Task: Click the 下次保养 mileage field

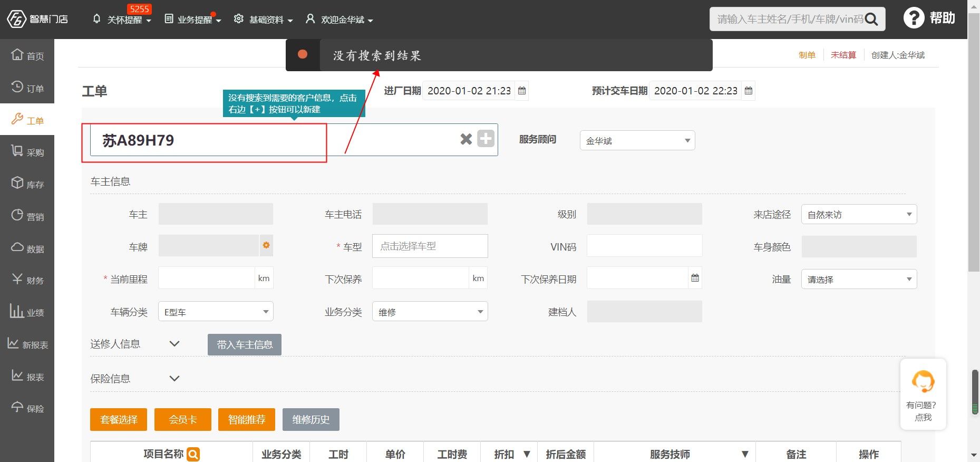Action: point(421,278)
